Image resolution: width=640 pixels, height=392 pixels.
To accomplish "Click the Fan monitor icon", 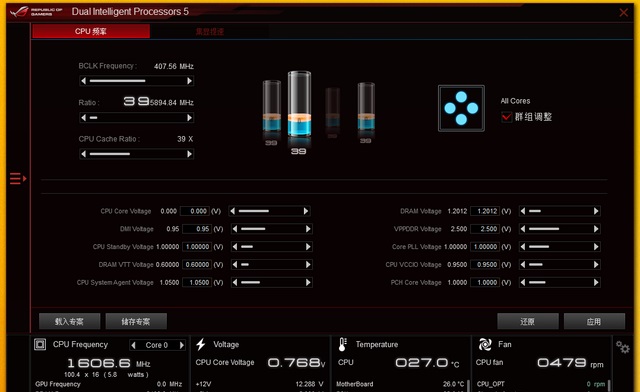I will 485,345.
